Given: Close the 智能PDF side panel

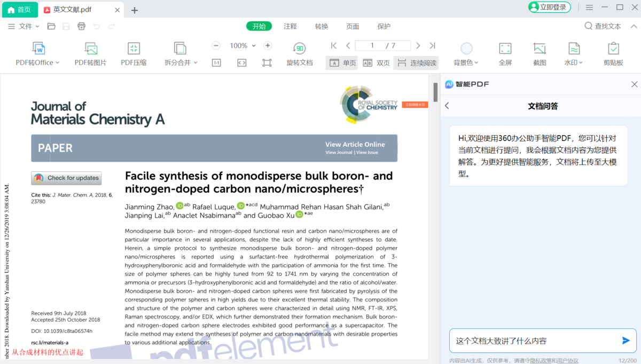Looking at the screenshot, I should click(634, 84).
